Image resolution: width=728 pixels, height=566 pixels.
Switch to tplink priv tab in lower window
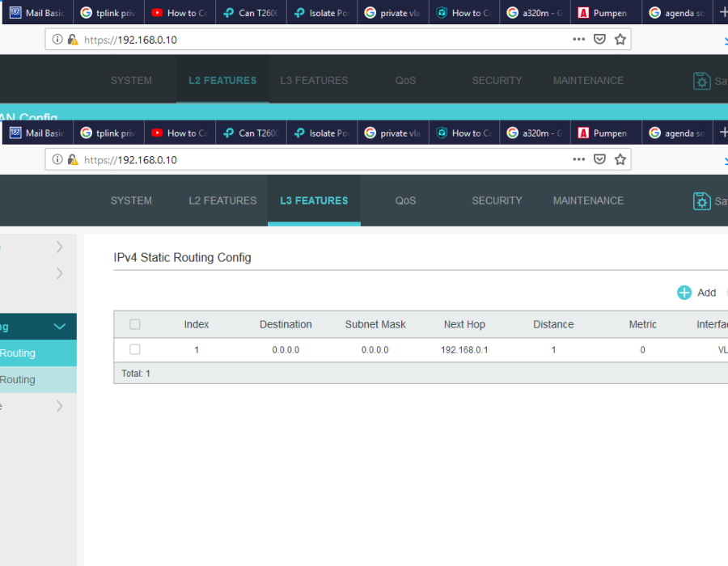click(x=108, y=133)
